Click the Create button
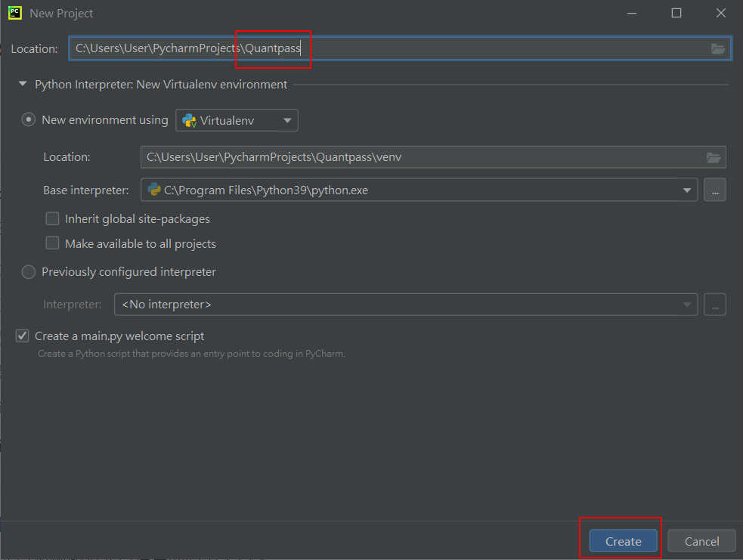743x560 pixels. point(623,541)
